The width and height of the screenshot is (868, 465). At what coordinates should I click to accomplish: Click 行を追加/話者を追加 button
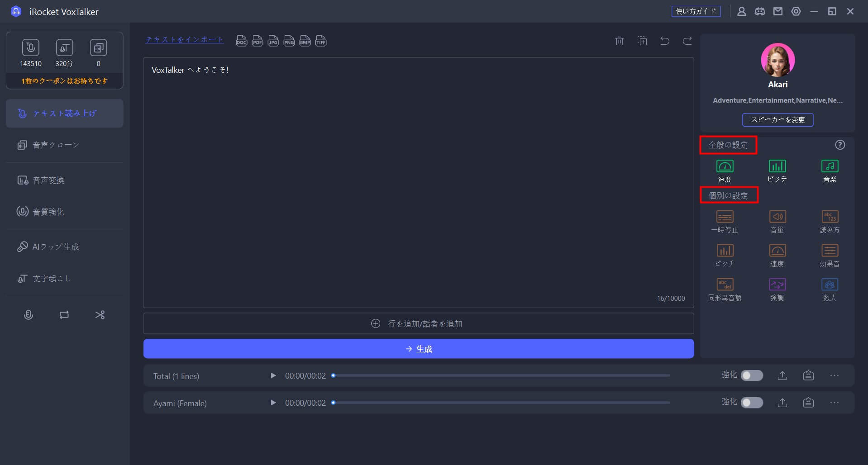(419, 323)
